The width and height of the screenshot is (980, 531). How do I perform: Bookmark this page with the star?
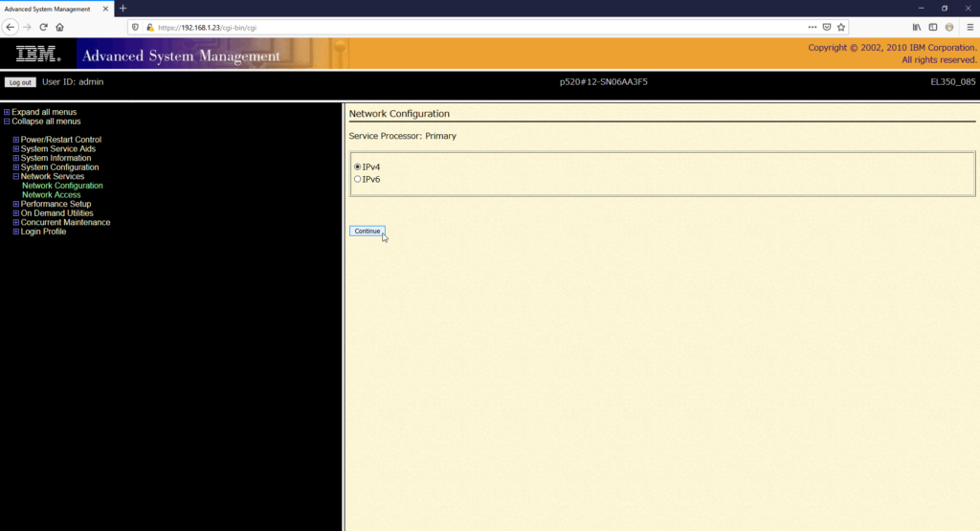[841, 28]
